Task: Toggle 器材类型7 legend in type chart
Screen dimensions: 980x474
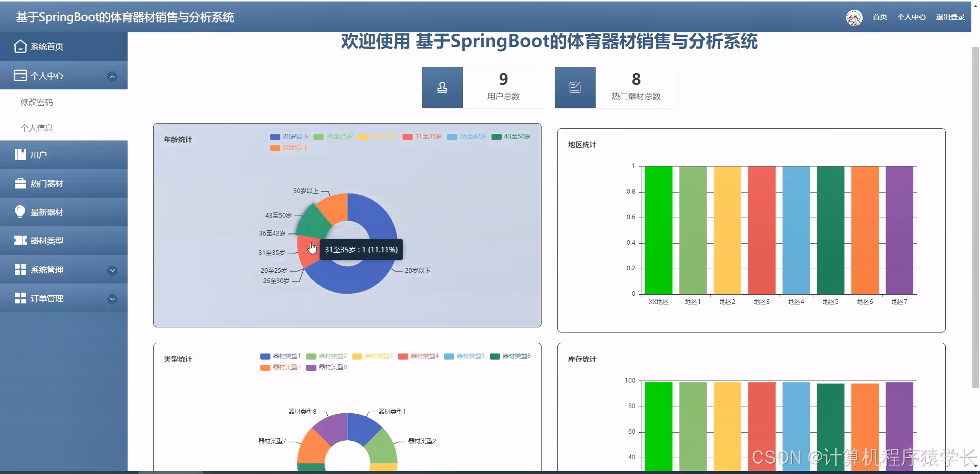Action: click(280, 367)
